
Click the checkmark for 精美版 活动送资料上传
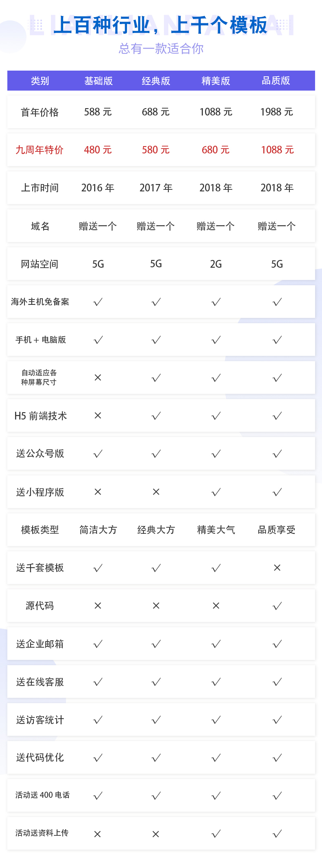click(x=216, y=834)
